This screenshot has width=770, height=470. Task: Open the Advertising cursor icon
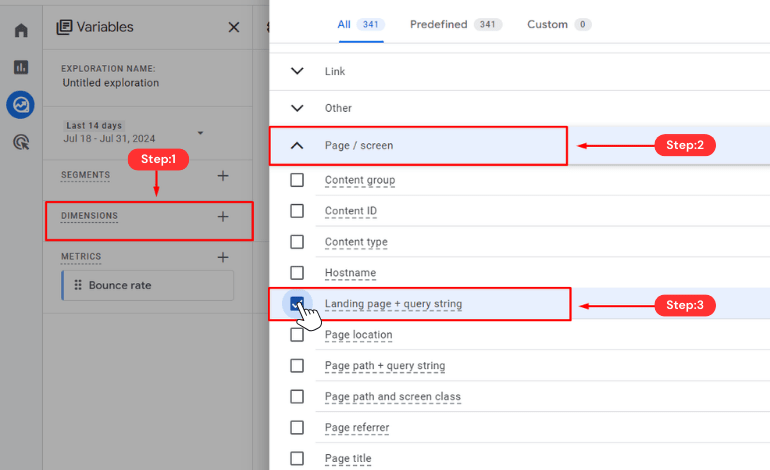[x=21, y=142]
